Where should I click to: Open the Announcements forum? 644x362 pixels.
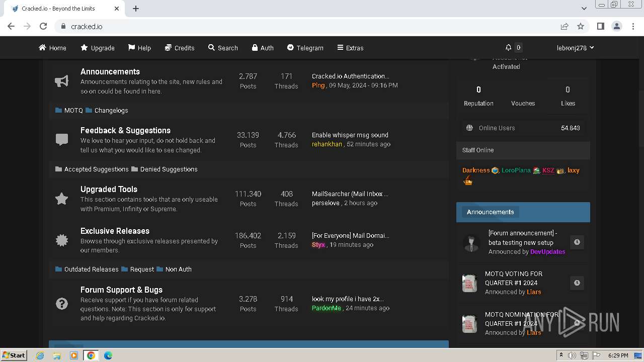(110, 71)
